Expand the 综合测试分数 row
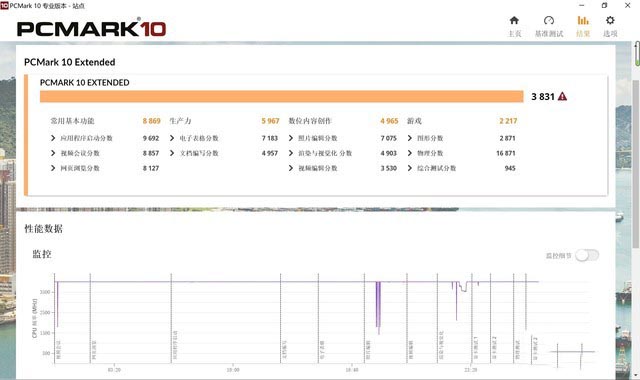The image size is (640, 380). pyautogui.click(x=410, y=168)
